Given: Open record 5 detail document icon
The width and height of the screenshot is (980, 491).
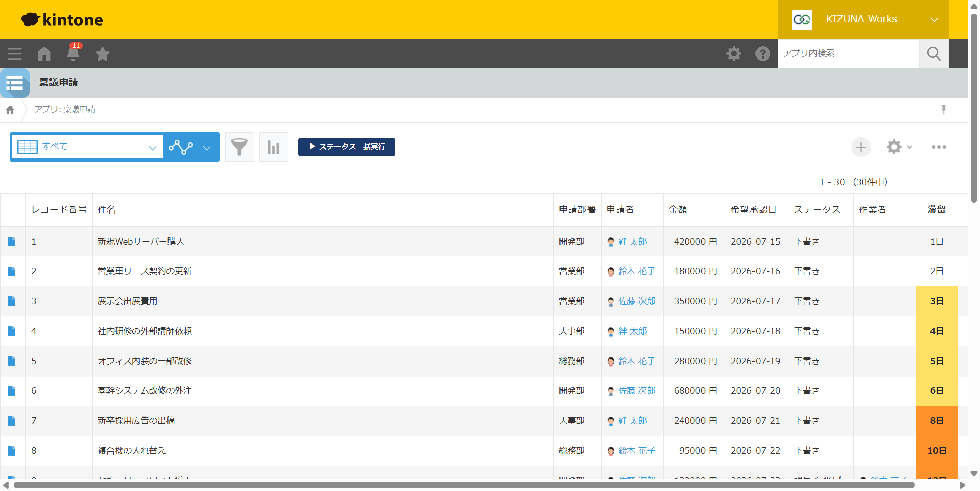Looking at the screenshot, I should [12, 361].
